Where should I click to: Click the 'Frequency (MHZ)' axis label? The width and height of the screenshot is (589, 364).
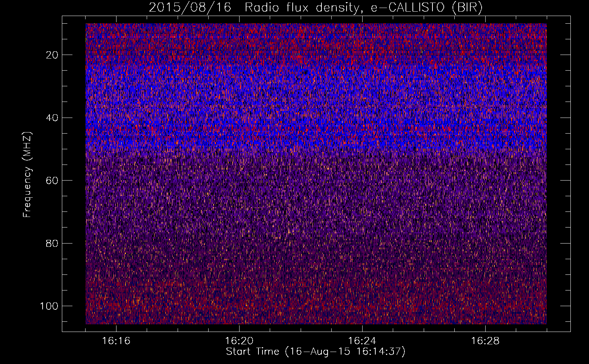tap(27, 174)
